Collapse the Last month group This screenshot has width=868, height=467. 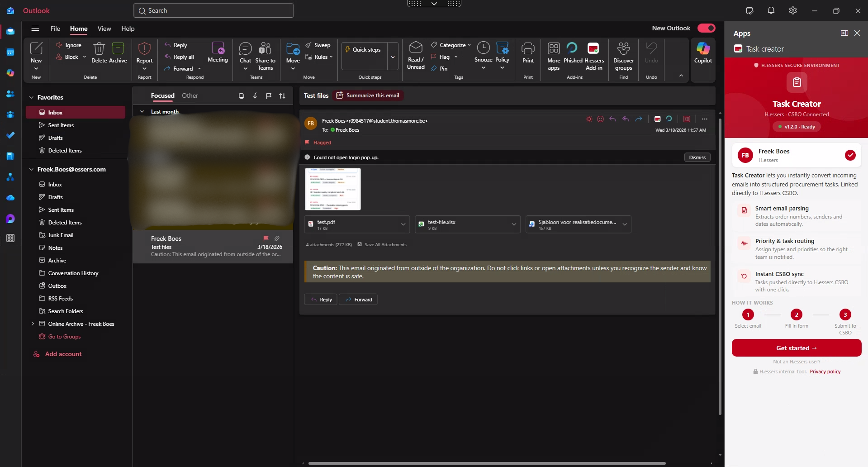142,111
